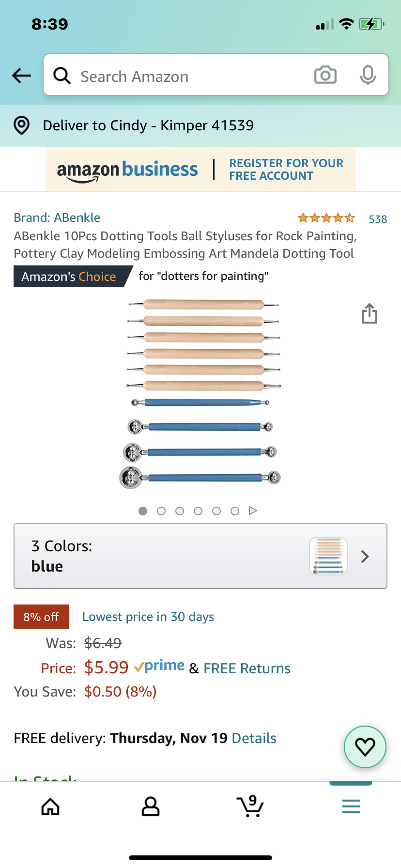Viewport: 401px width, 868px height.
Task: Open the hamburger menu tab
Action: pyautogui.click(x=351, y=806)
